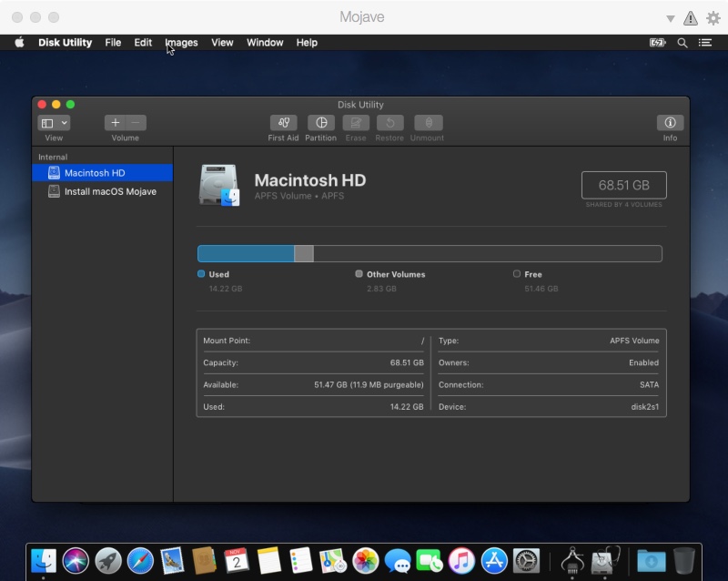The height and width of the screenshot is (581, 728).
Task: Click Disk Utility icon in the Dock
Action: 605,561
